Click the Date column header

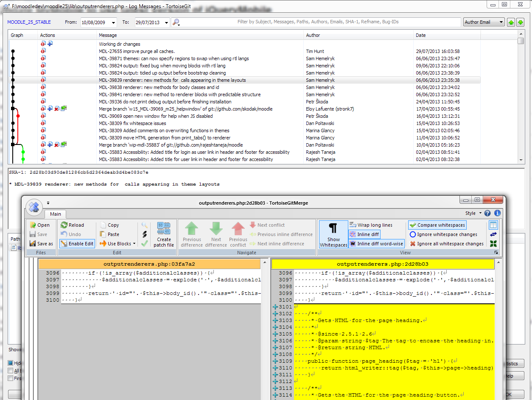pyautogui.click(x=447, y=35)
